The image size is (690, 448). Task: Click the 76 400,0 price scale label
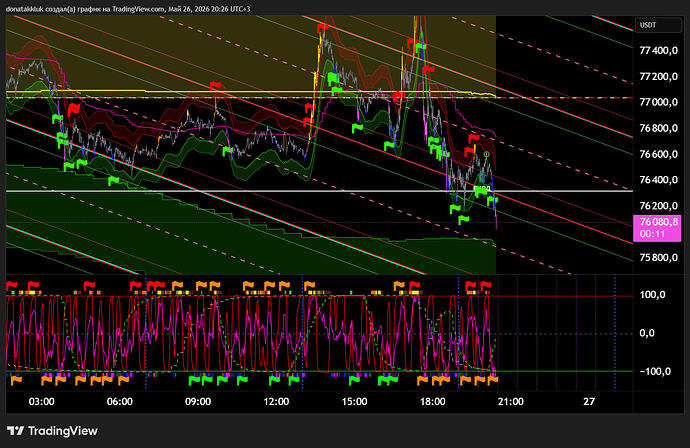click(x=658, y=180)
